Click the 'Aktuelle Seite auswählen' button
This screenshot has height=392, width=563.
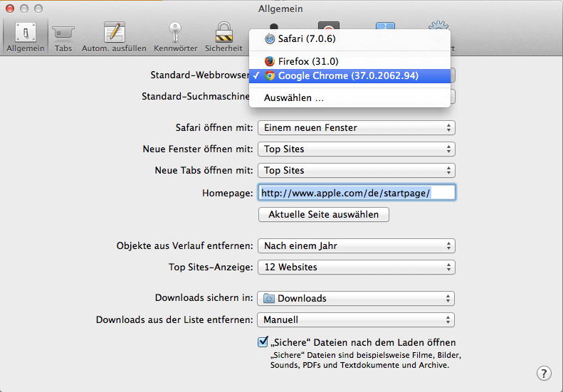pyautogui.click(x=324, y=214)
